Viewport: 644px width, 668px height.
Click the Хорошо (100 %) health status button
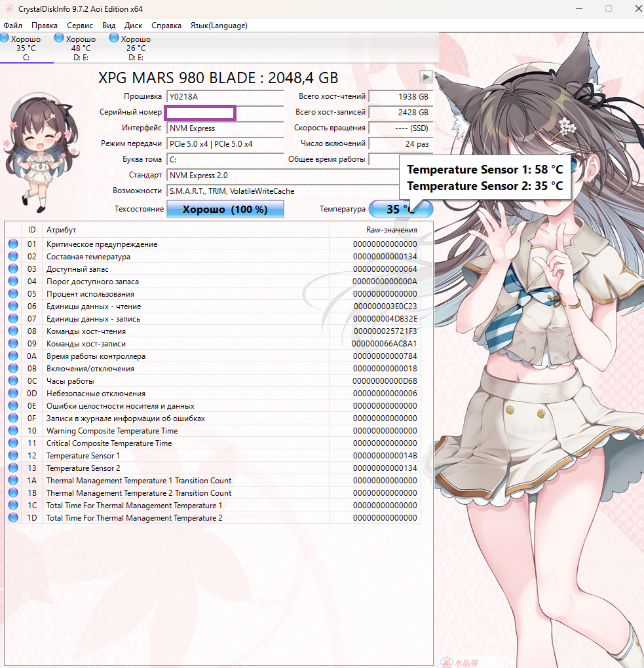pos(225,209)
